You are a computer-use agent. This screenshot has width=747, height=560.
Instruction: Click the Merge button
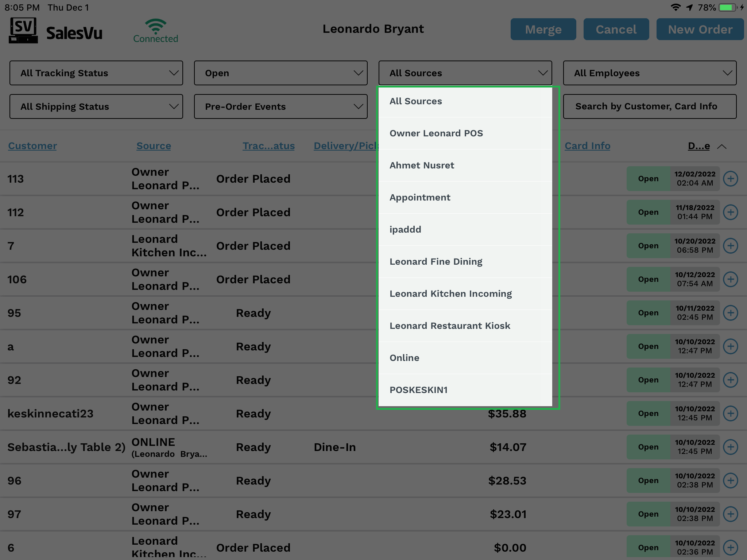[543, 30]
